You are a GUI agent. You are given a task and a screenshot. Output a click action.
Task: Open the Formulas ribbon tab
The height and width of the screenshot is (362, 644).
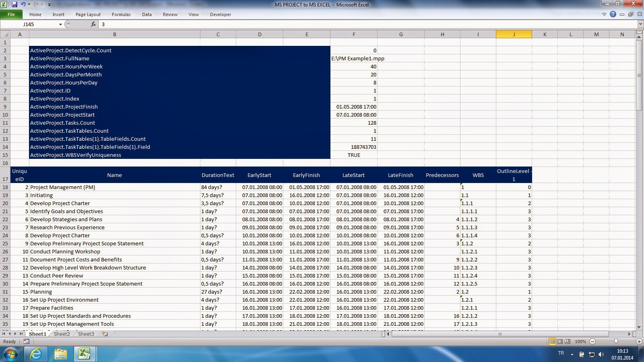[121, 14]
